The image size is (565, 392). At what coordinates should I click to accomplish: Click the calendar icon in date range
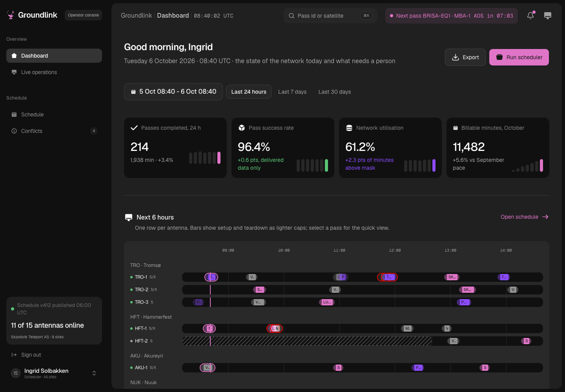click(133, 92)
